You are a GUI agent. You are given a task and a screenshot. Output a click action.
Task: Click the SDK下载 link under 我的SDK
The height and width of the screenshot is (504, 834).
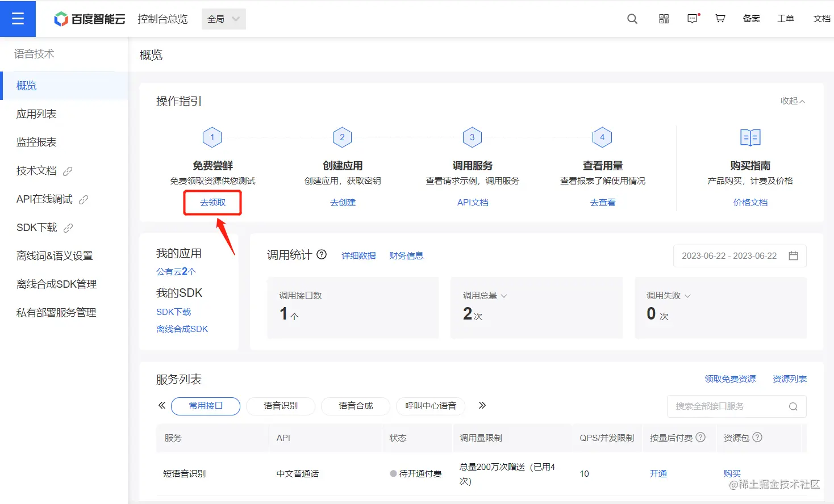[x=173, y=312]
